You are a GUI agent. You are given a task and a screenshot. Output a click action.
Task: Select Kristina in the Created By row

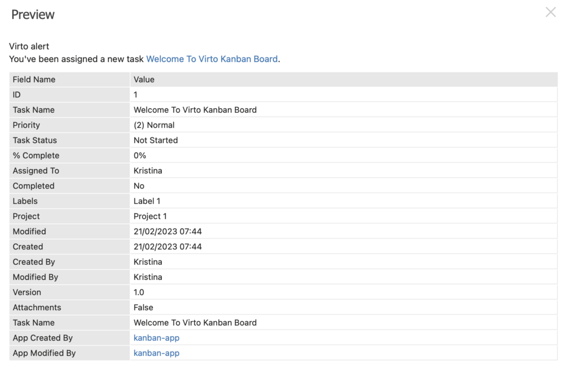pyautogui.click(x=148, y=262)
